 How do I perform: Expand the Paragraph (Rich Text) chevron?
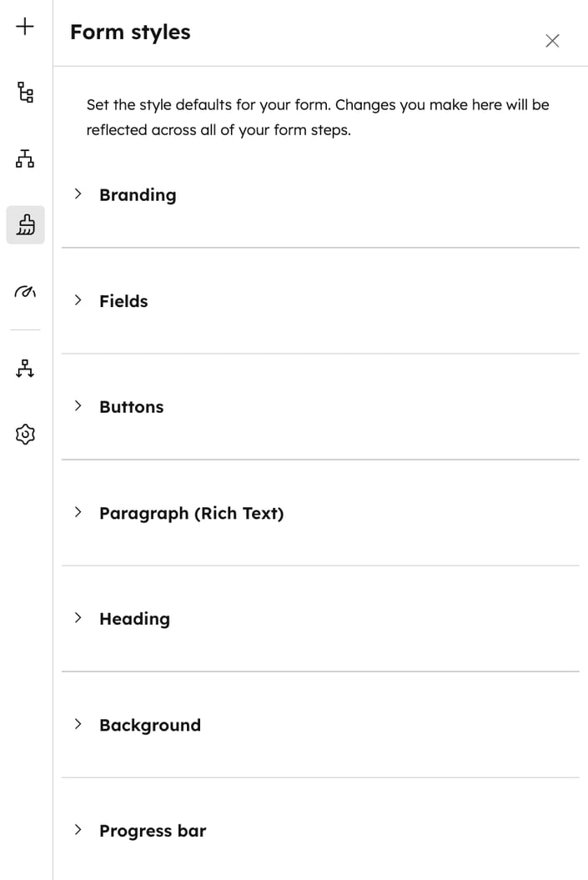[78, 512]
